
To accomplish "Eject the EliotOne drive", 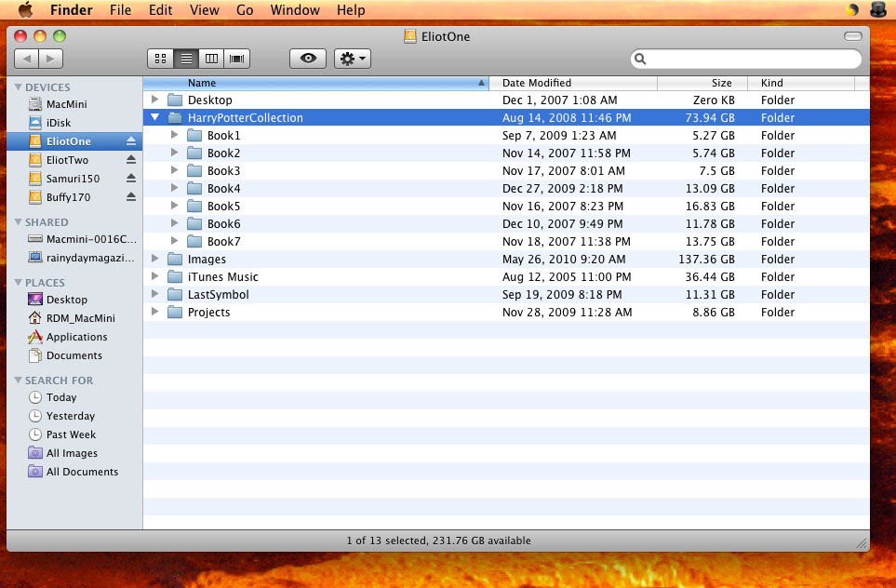I will (131, 140).
